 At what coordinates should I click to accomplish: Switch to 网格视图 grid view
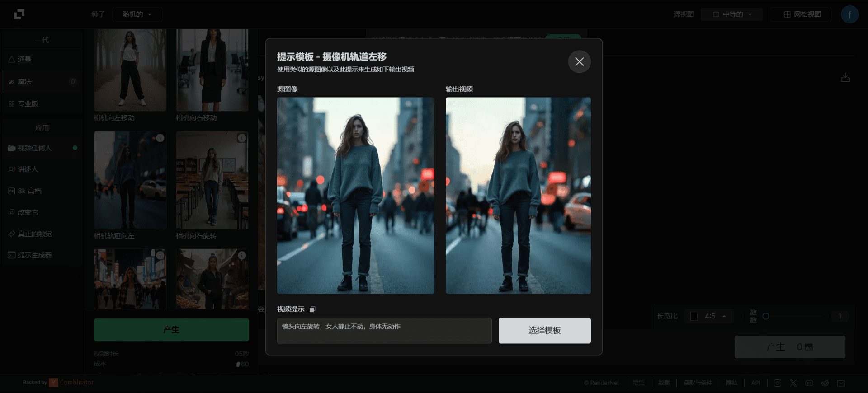pyautogui.click(x=802, y=14)
